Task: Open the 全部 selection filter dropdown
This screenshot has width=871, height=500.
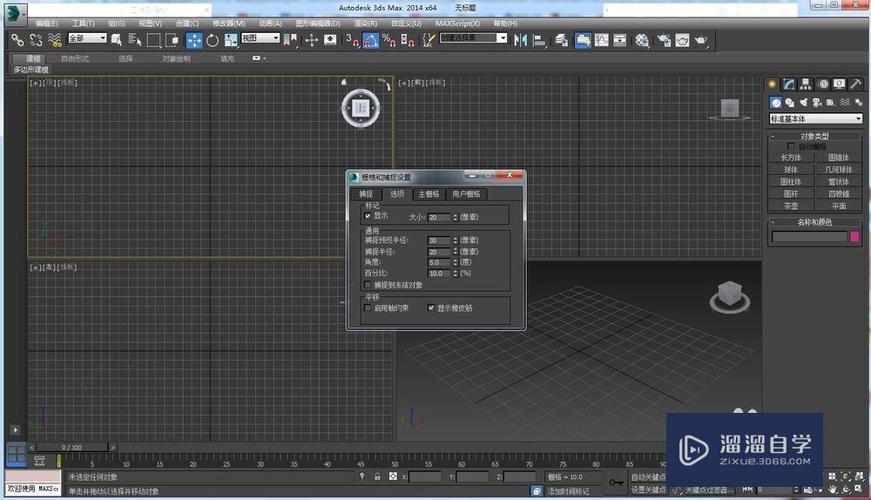Action: [86, 39]
